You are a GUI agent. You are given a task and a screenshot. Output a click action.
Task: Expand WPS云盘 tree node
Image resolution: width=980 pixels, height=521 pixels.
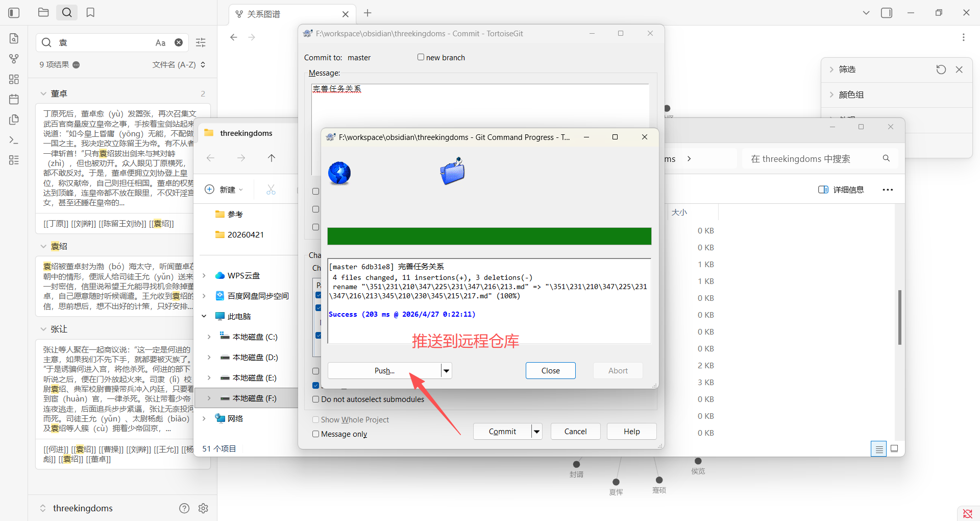[x=204, y=275]
